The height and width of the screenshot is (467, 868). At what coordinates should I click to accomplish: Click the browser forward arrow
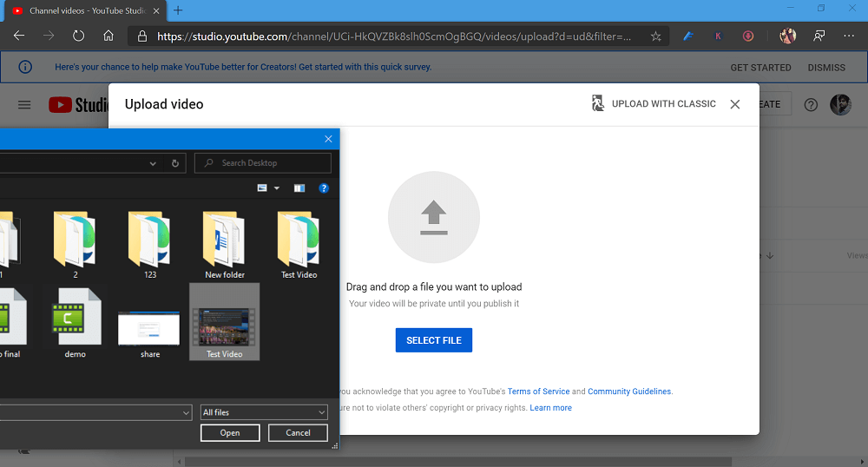pyautogui.click(x=49, y=36)
